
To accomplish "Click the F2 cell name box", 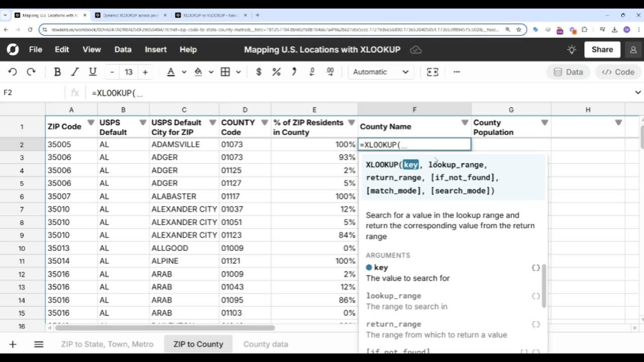I will click(x=33, y=93).
